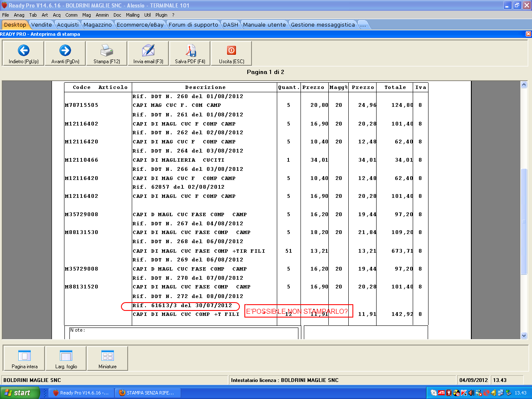Image resolution: width=532 pixels, height=399 pixels.
Task: Click article code M88131530
Action: point(81,232)
